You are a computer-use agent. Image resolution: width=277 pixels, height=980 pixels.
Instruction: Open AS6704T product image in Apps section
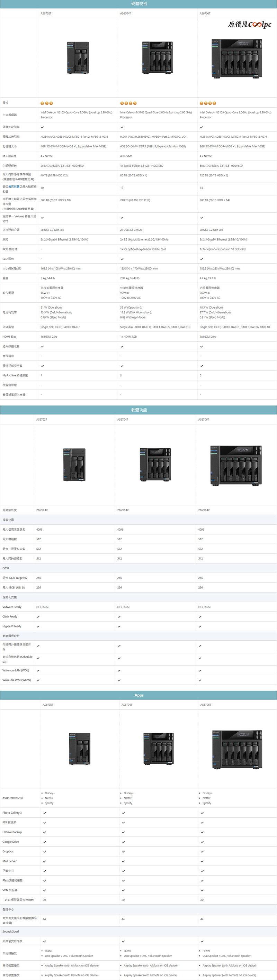pyautogui.click(x=159, y=749)
